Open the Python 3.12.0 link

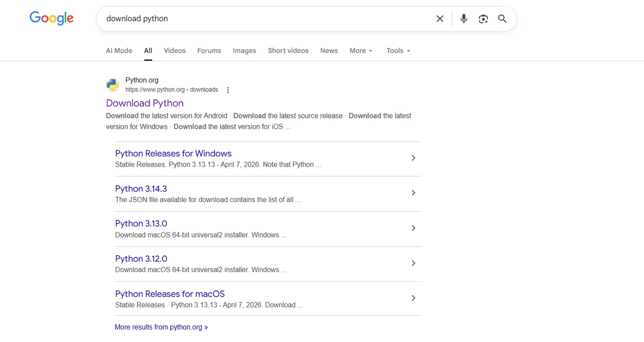point(141,259)
